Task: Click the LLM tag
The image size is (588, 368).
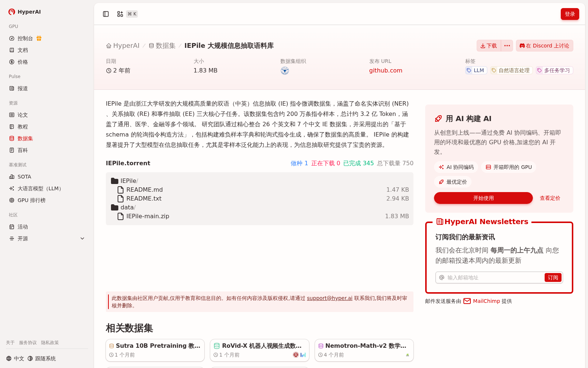Action: (x=476, y=70)
